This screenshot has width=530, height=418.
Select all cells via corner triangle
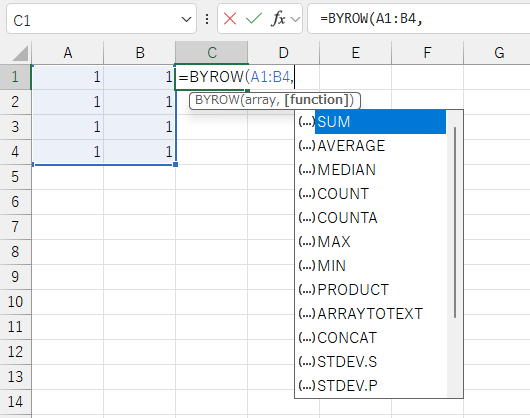click(20, 53)
